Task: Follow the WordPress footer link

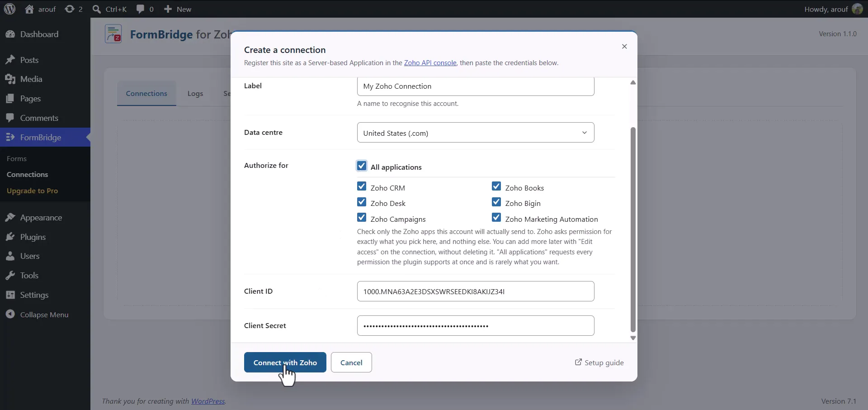Action: (x=208, y=401)
